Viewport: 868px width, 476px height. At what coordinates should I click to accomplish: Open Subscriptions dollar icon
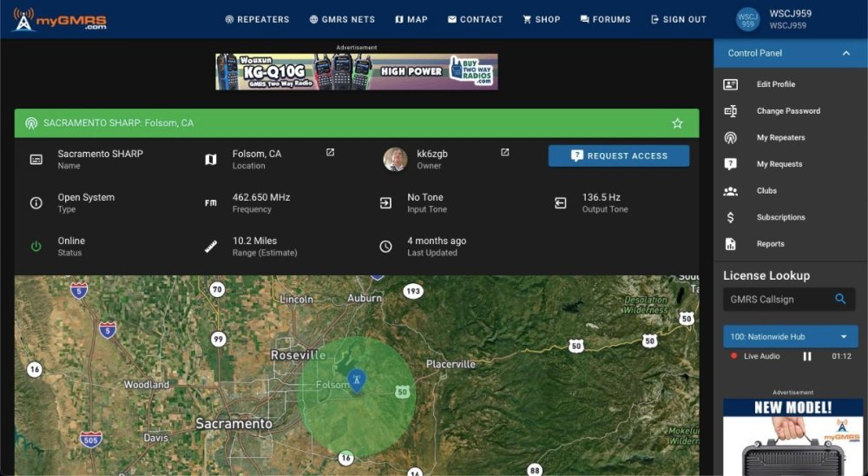point(731,217)
